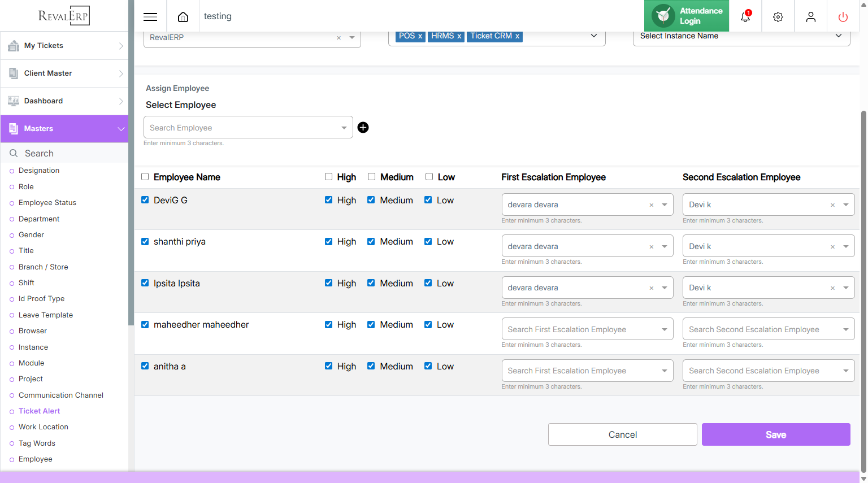
Task: Go to home via house icon
Action: pyautogui.click(x=183, y=17)
